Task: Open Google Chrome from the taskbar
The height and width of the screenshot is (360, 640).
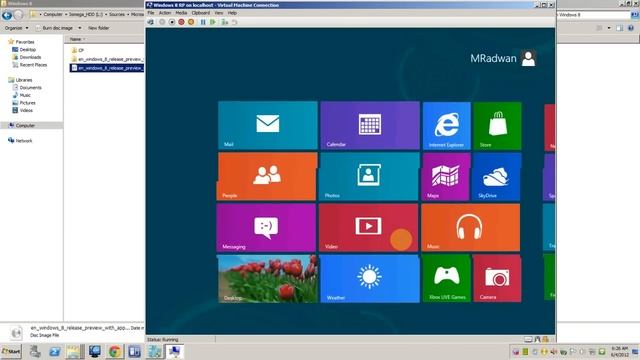Action: 115,351
